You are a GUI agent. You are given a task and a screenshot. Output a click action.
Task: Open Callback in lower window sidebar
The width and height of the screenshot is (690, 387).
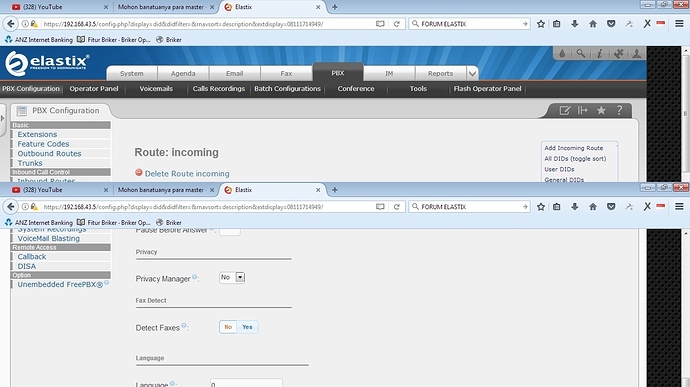point(32,257)
